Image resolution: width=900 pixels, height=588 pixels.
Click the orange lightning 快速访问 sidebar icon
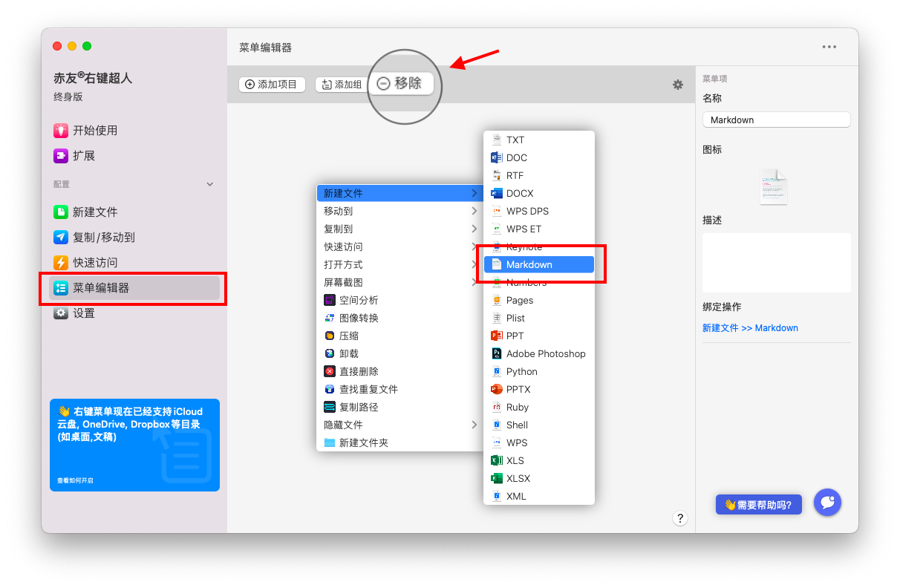click(x=61, y=263)
